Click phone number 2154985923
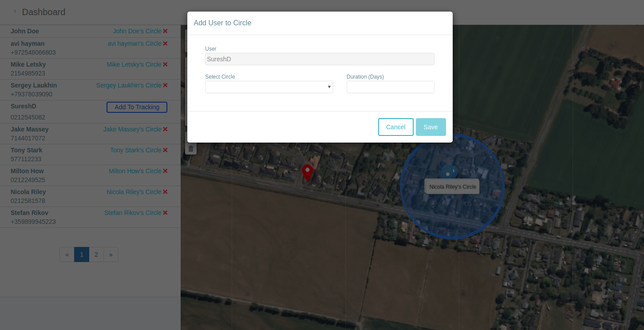Viewport: 644px width, 330px height. tap(28, 73)
